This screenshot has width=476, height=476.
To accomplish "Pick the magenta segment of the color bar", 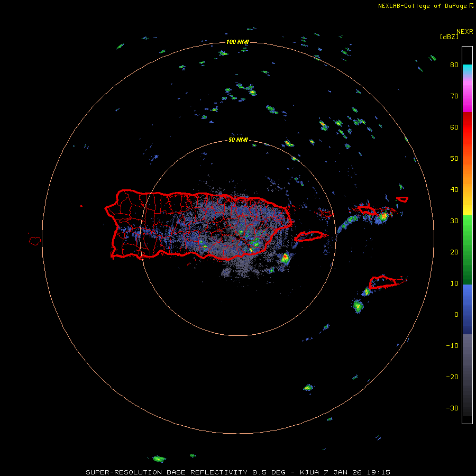I will coord(467,97).
